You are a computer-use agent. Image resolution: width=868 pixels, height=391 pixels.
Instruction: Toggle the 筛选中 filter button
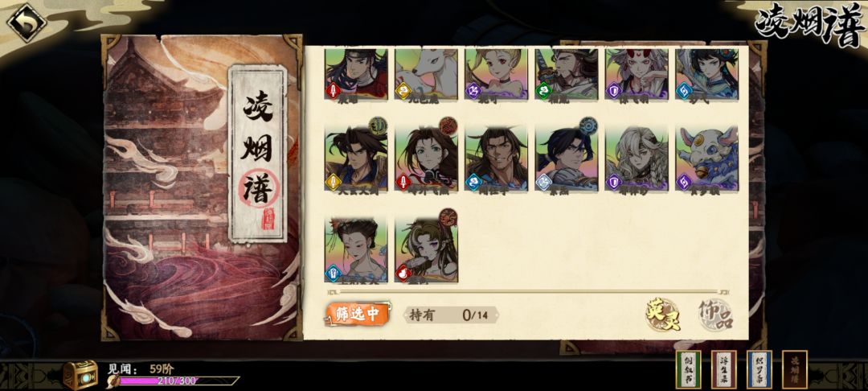click(x=358, y=314)
